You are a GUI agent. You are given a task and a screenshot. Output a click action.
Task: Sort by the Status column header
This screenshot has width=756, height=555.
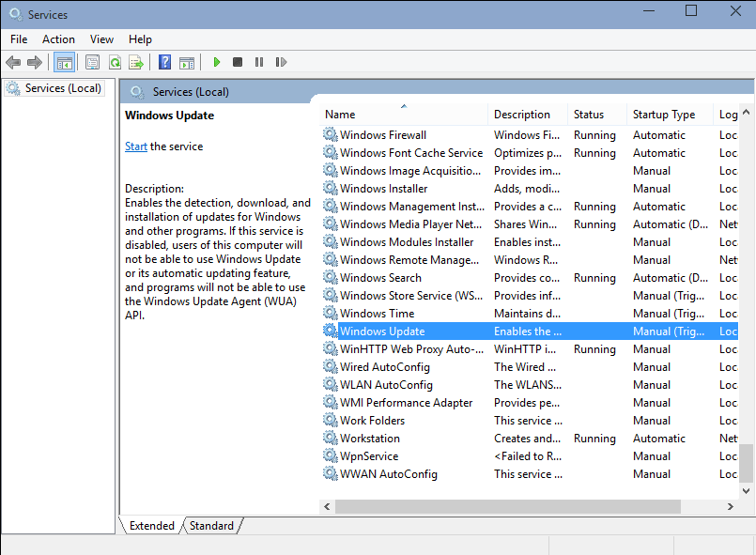tap(597, 115)
